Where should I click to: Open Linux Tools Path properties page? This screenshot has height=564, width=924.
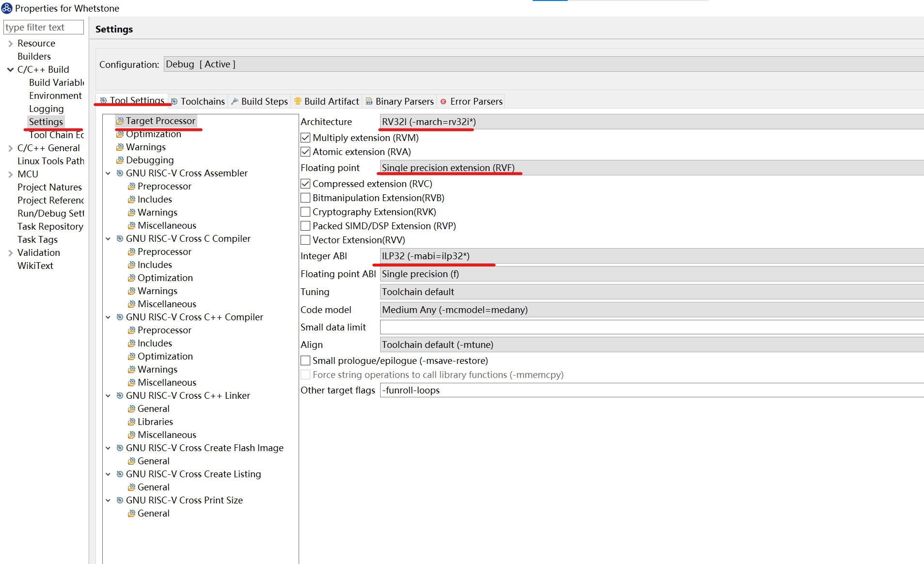[51, 161]
